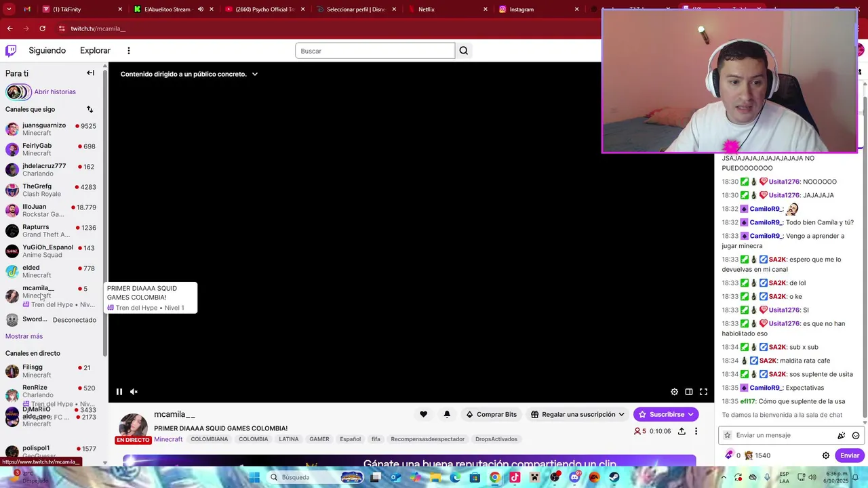Click the 1540 channel points balance
Image resolution: width=868 pixels, height=488 pixels.
[757, 455]
